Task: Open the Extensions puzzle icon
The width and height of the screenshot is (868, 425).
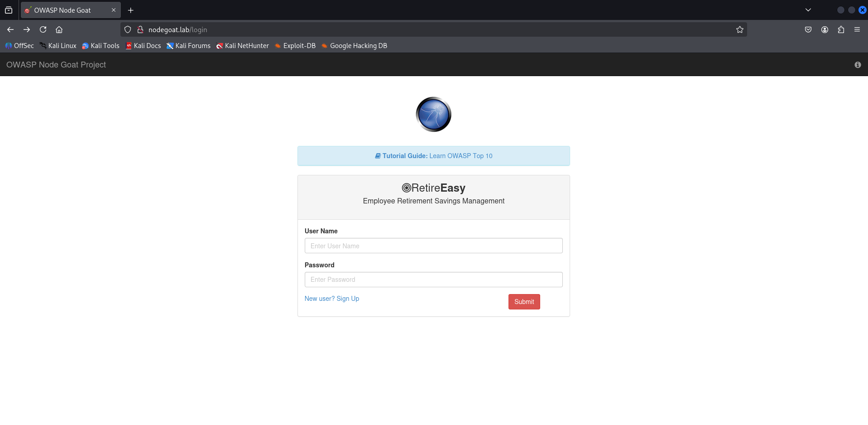Action: point(841,29)
